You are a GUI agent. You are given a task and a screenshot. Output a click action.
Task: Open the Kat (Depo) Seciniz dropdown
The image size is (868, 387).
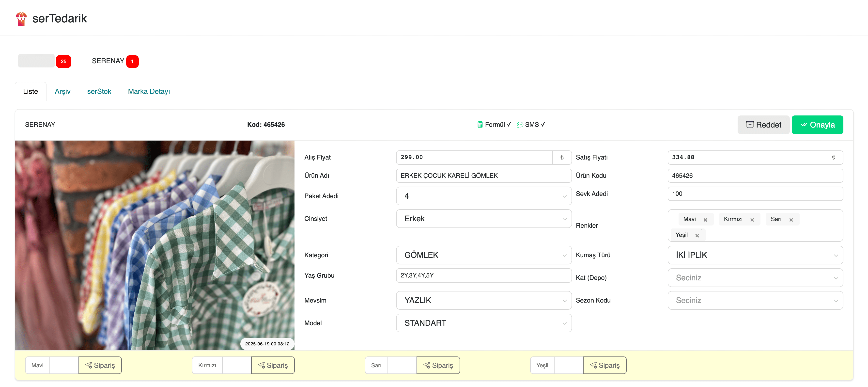pos(755,278)
